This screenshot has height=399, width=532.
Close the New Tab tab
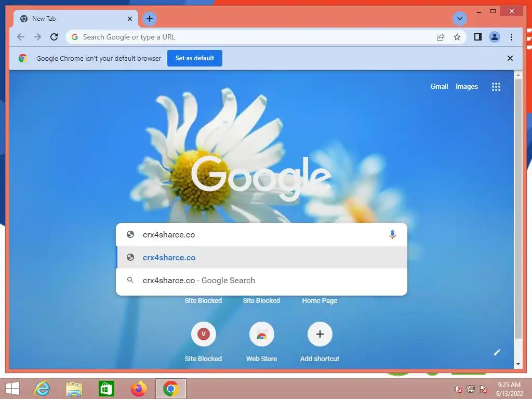click(x=129, y=19)
